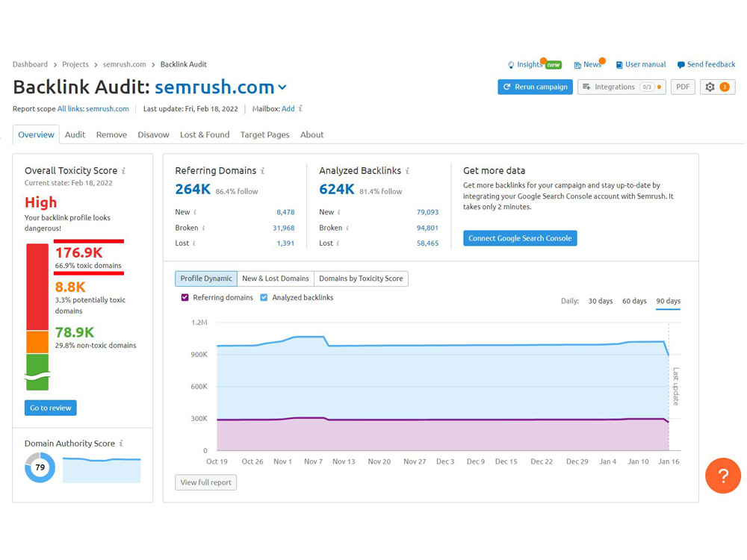Click the Rerun campaign button

(535, 87)
